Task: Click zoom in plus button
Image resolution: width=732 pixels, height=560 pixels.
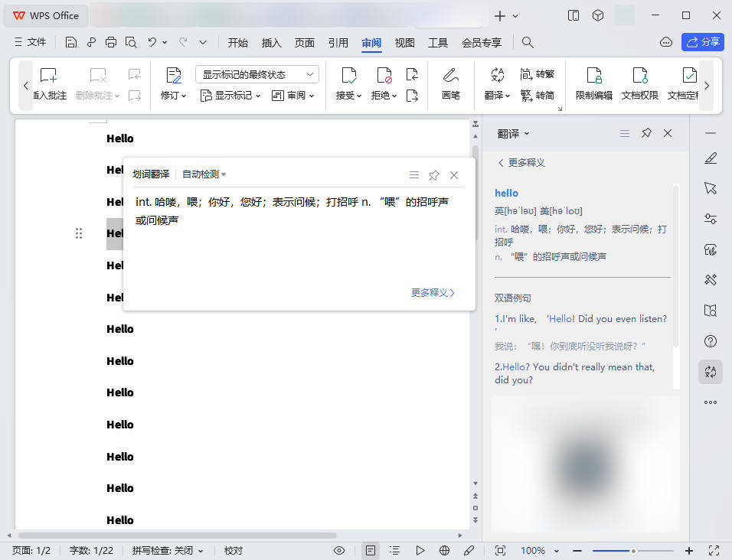Action: [689, 551]
